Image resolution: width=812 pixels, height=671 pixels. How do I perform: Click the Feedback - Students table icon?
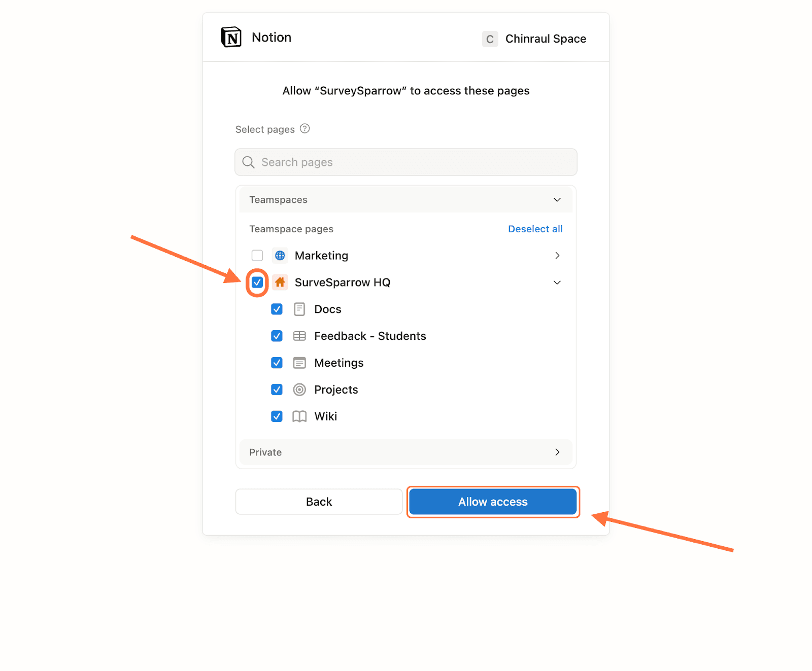[x=299, y=336]
